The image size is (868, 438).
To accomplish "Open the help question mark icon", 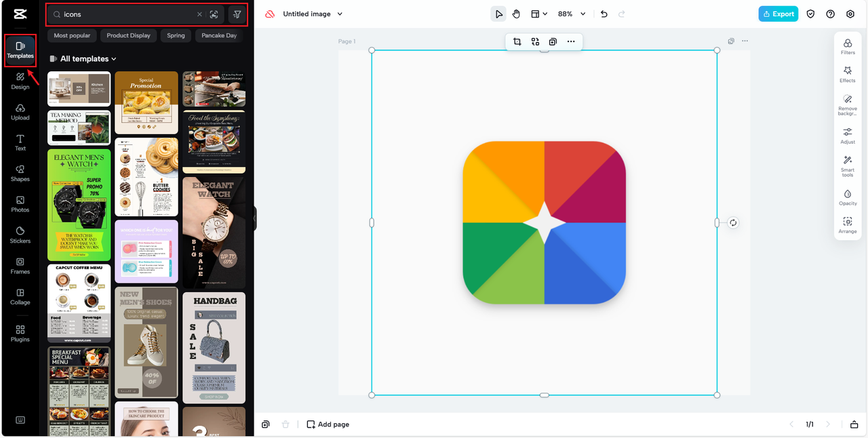I will [830, 14].
